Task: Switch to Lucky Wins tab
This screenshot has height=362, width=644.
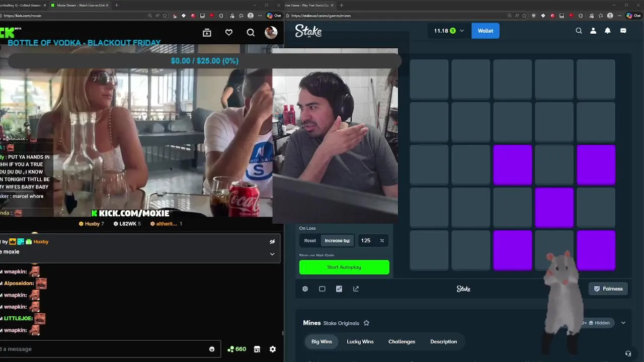Action: coord(360,342)
